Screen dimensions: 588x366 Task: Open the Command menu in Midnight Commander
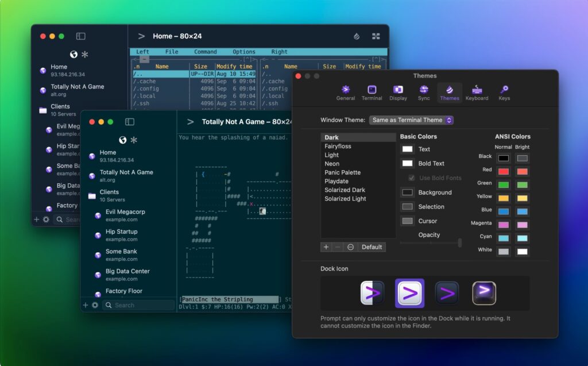(x=206, y=51)
